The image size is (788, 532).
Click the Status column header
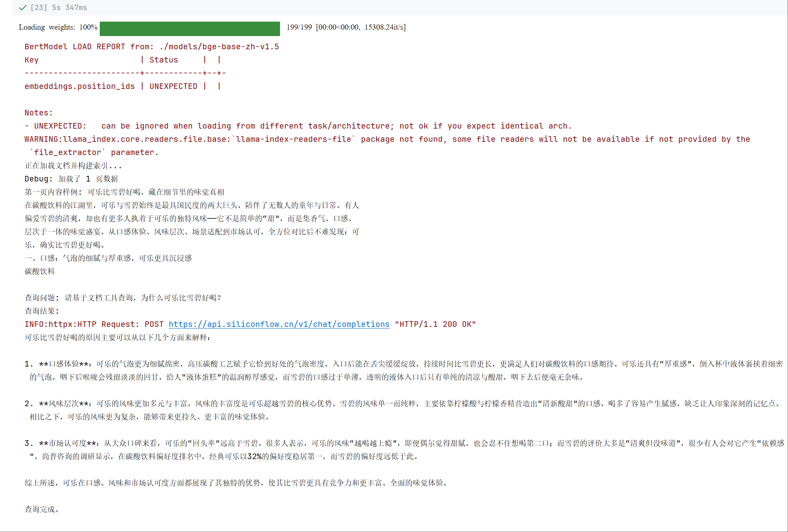[x=163, y=60]
